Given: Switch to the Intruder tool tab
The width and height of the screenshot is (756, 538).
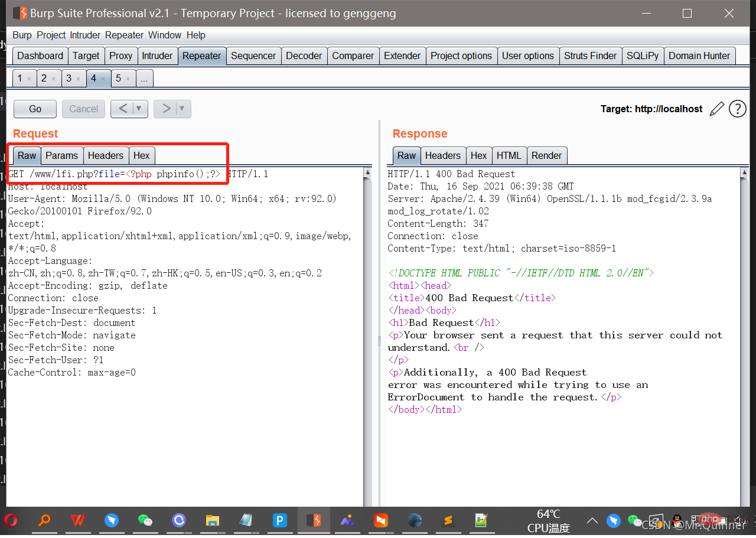Looking at the screenshot, I should (157, 56).
